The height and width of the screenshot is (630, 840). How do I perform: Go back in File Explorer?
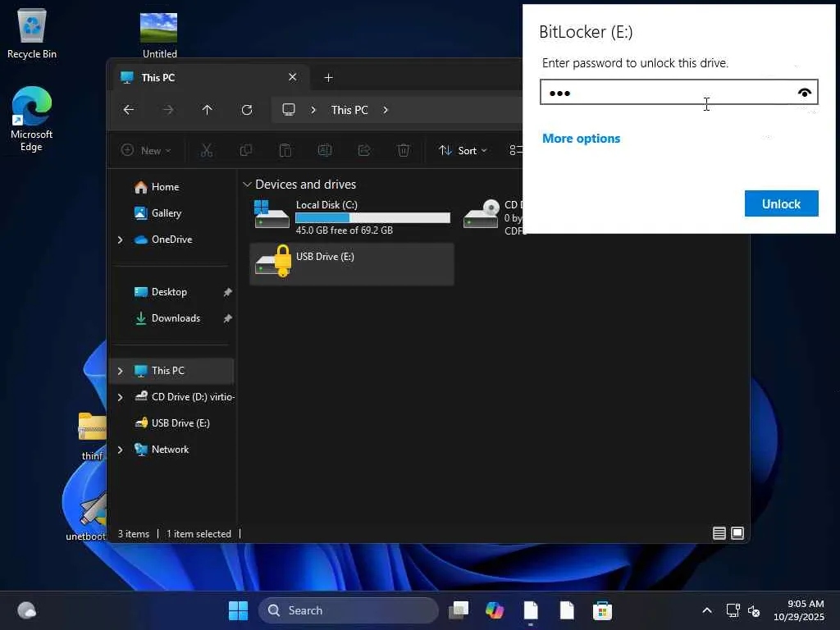click(x=129, y=110)
